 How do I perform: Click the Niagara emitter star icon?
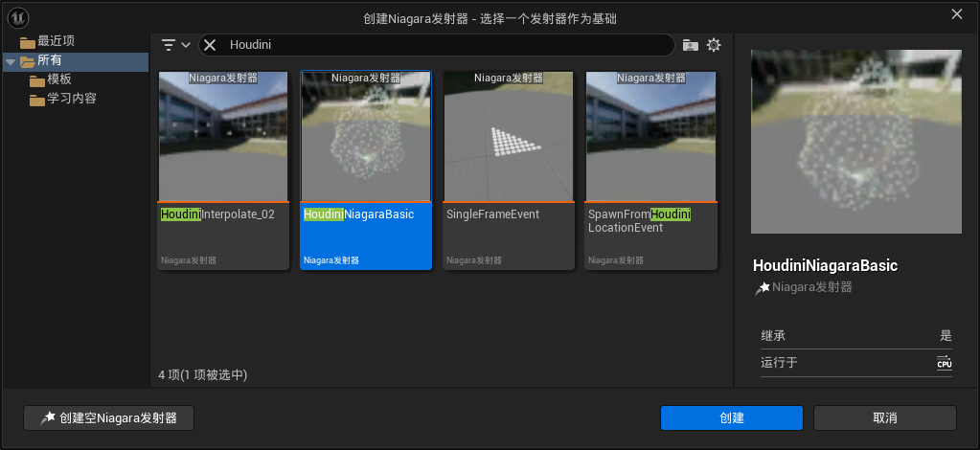[x=762, y=288]
